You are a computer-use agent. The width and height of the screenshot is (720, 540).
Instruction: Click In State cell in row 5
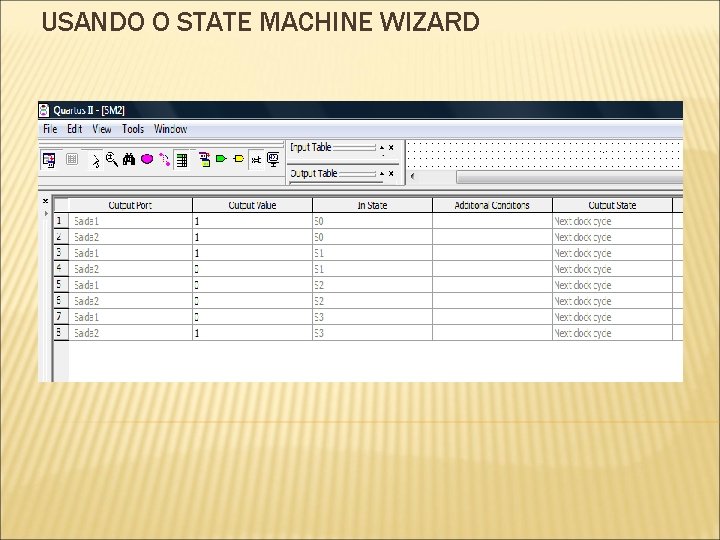pyautogui.click(x=372, y=285)
